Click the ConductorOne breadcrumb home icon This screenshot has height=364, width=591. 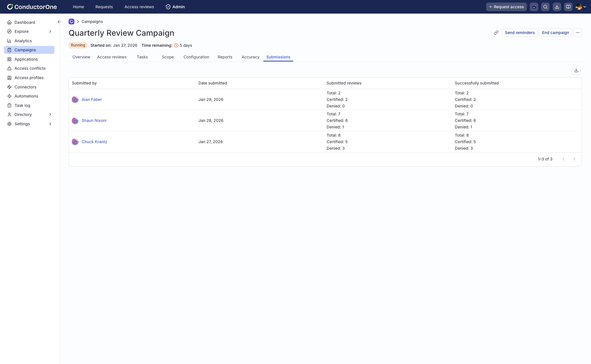click(71, 22)
